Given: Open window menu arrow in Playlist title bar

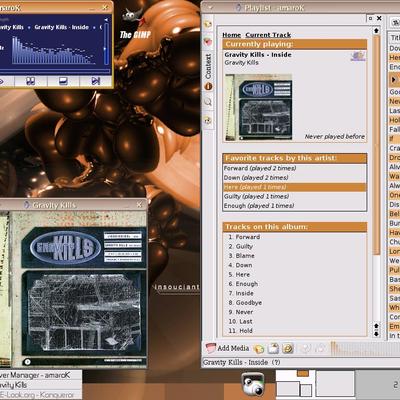Looking at the screenshot, I should 210,7.
